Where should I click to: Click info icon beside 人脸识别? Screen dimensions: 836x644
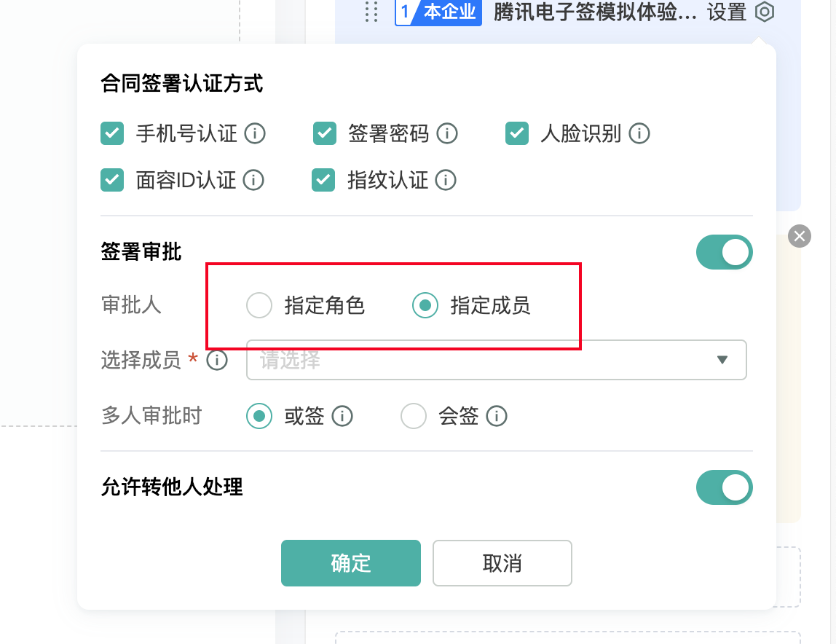[x=639, y=133]
